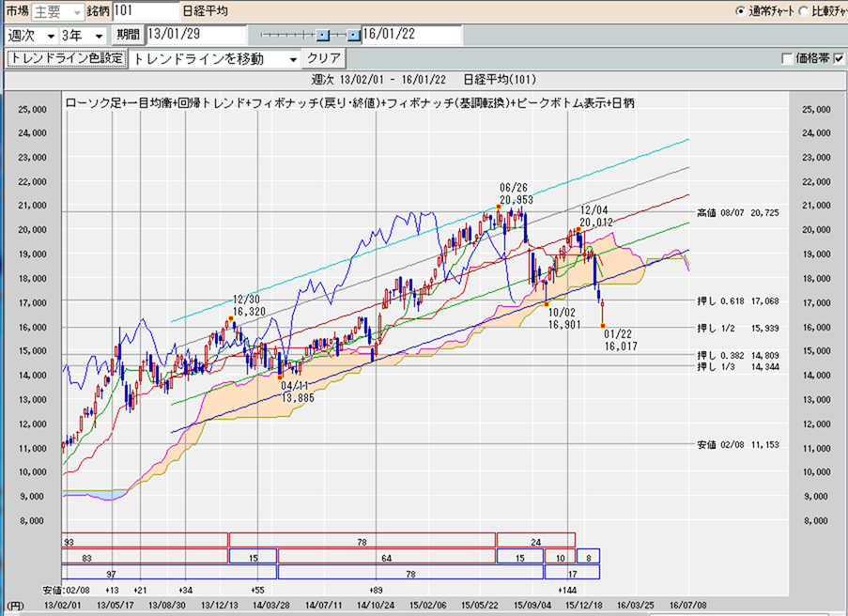This screenshot has width=848, height=616.
Task: Click the +13 day-count marker
Action: click(x=112, y=590)
